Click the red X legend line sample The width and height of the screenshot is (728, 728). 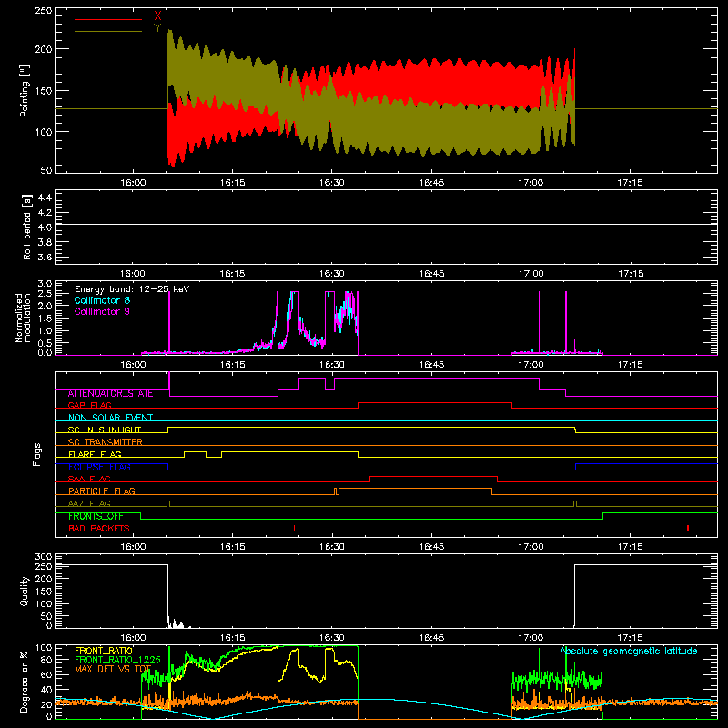tap(108, 19)
